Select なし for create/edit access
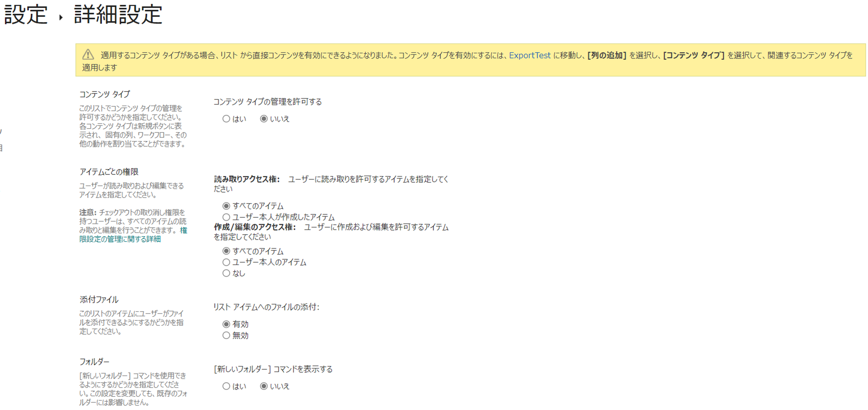 pyautogui.click(x=226, y=273)
